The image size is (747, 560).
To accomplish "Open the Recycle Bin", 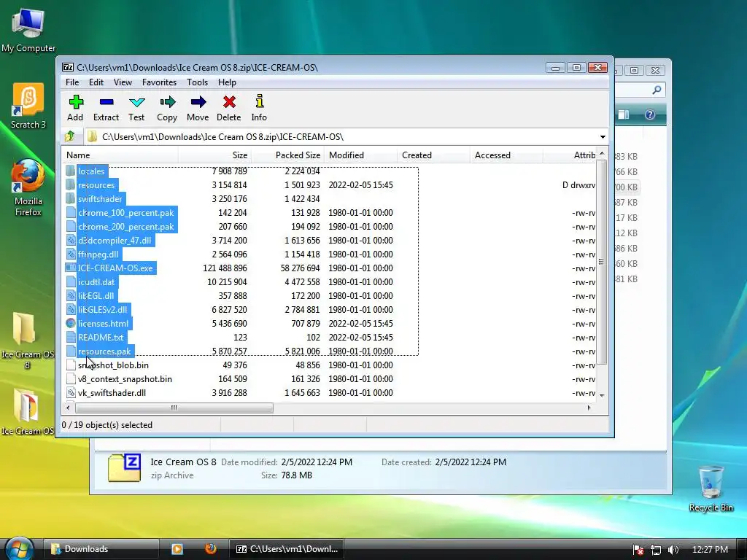I will click(711, 489).
